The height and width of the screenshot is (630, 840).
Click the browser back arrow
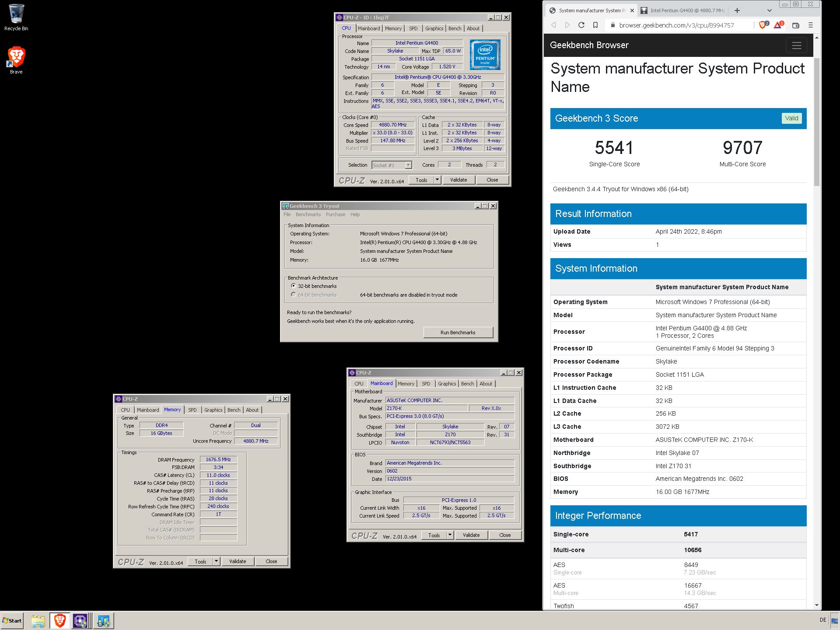(x=553, y=25)
